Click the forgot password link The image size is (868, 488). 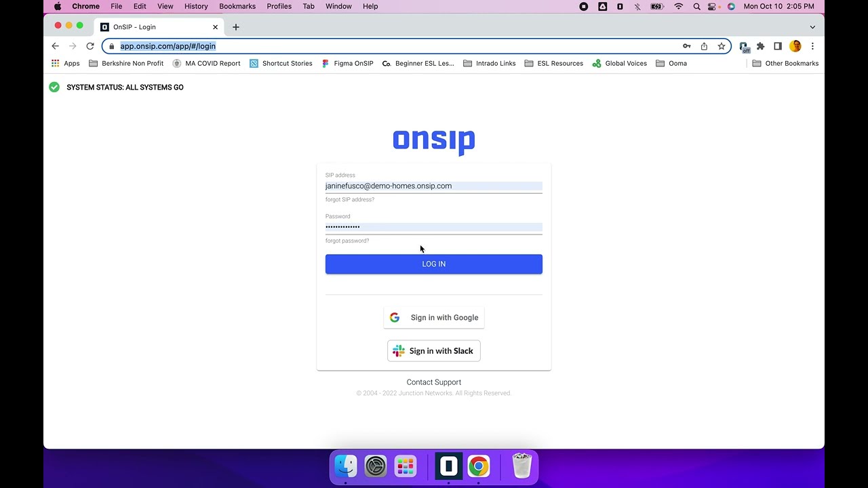point(347,241)
